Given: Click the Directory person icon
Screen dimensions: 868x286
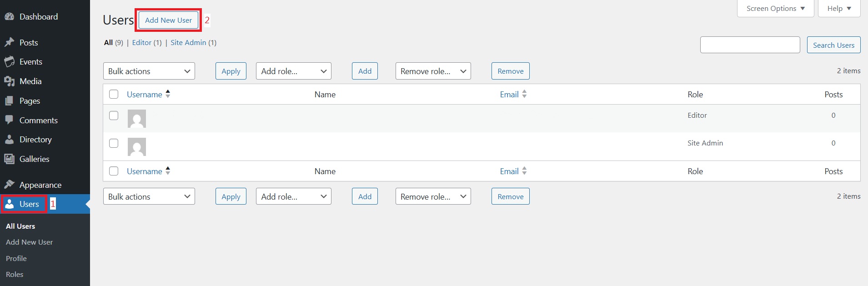Looking at the screenshot, I should pos(9,140).
